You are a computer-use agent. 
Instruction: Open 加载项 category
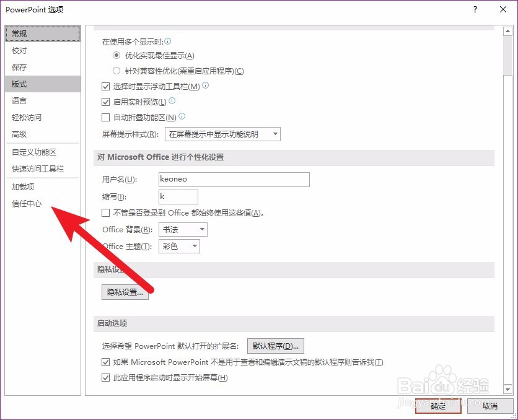[x=43, y=186]
